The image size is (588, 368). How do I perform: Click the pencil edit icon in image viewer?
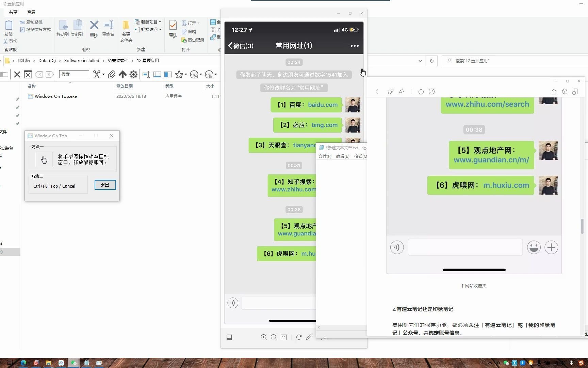[309, 337]
